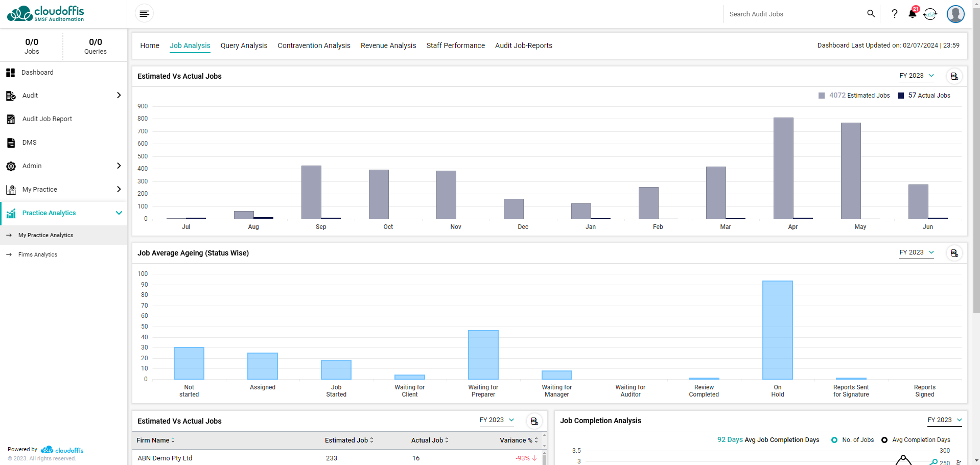Viewport: 980px width, 465px height.
Task: Click the sync refresh icon
Action: [x=930, y=14]
